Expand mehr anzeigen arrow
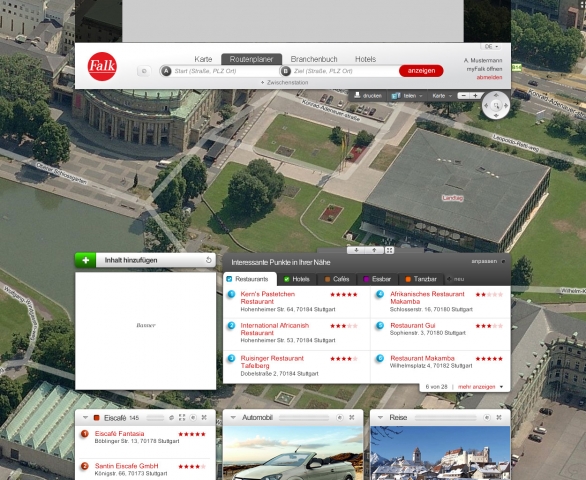Screen dimensions: 586x480 click(x=501, y=387)
